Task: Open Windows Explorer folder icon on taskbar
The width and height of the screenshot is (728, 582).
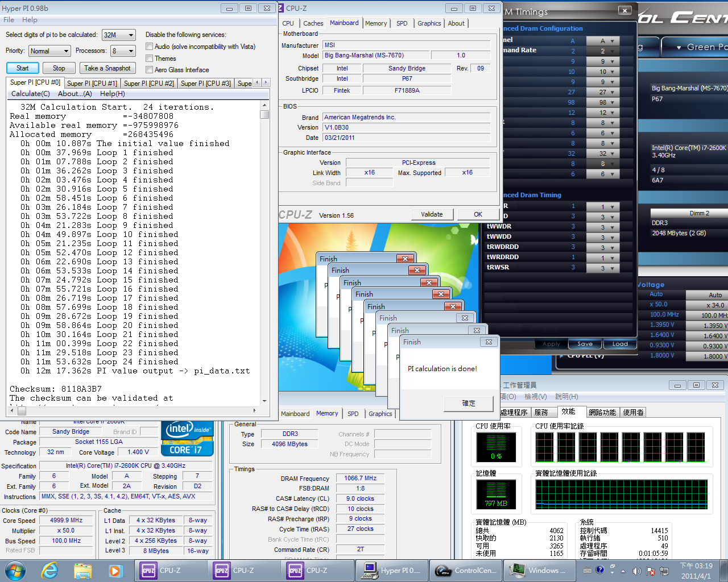Action: tap(82, 570)
